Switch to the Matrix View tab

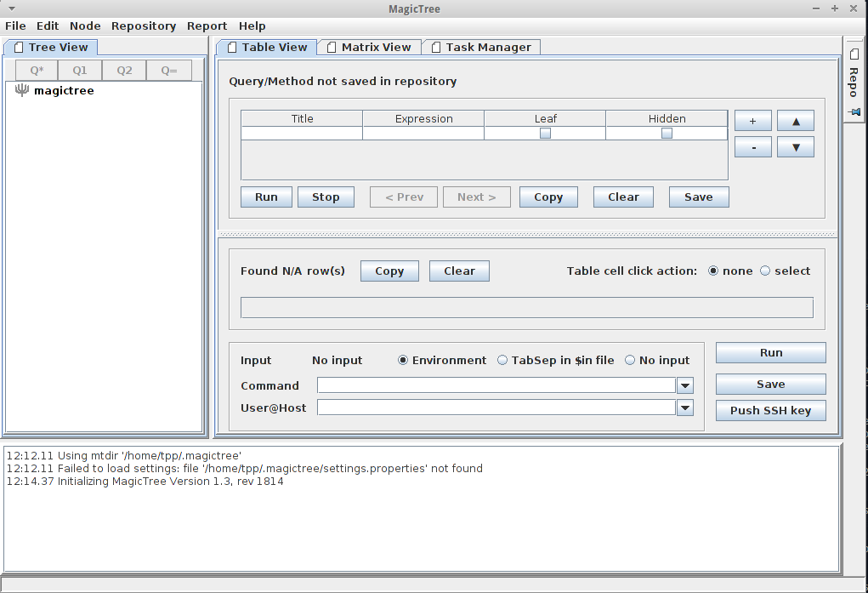click(x=370, y=48)
